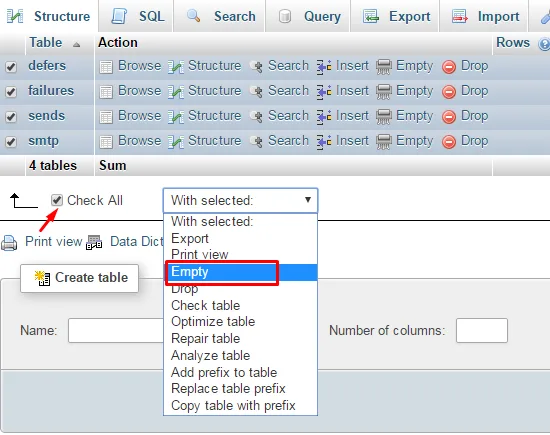Click Empty shredder icon in sends row
Image resolution: width=550 pixels, height=435 pixels.
384,117
